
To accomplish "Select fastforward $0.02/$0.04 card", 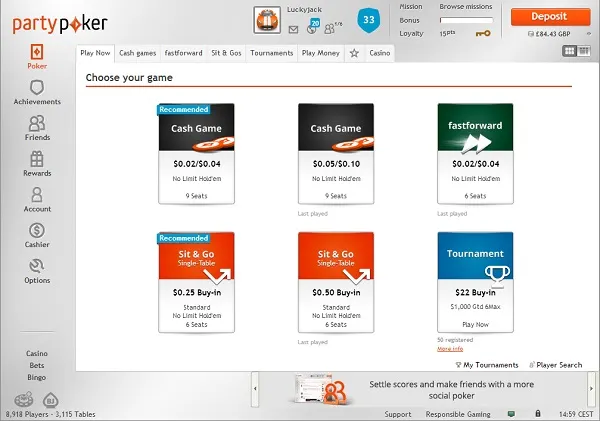I will [x=475, y=153].
